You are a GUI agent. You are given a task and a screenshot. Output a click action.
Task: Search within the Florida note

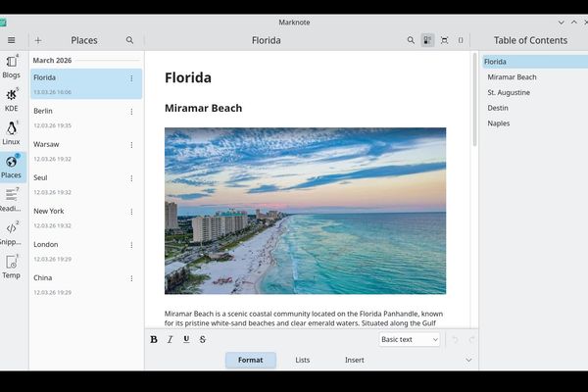[411, 40]
